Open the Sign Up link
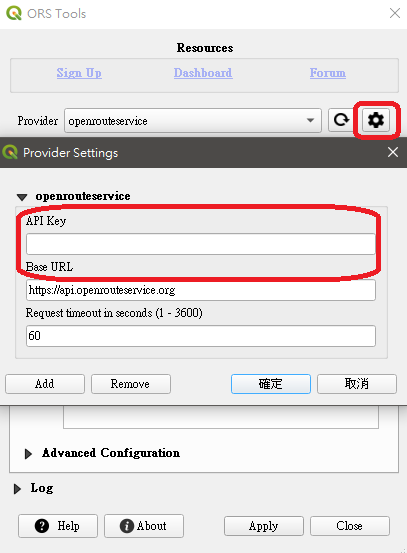This screenshot has height=553, width=407. (x=79, y=73)
